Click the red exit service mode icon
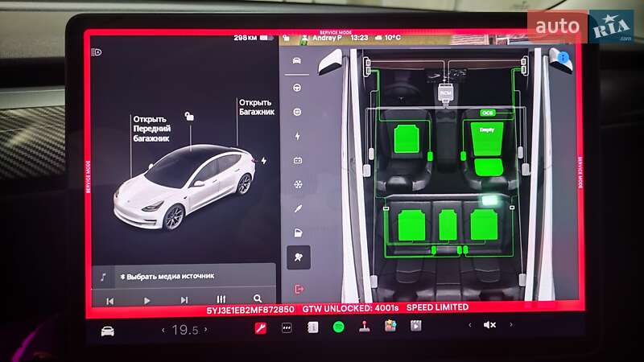644x362 pixels. [x=299, y=290]
